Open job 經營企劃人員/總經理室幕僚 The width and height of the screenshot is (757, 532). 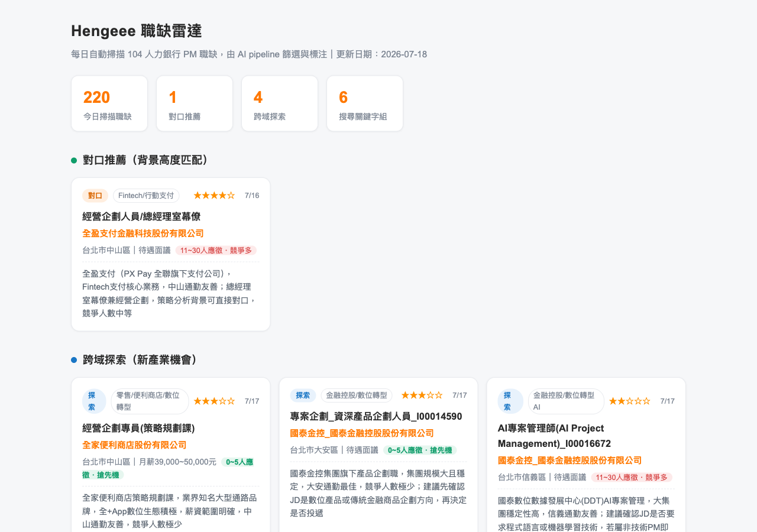[x=141, y=216]
